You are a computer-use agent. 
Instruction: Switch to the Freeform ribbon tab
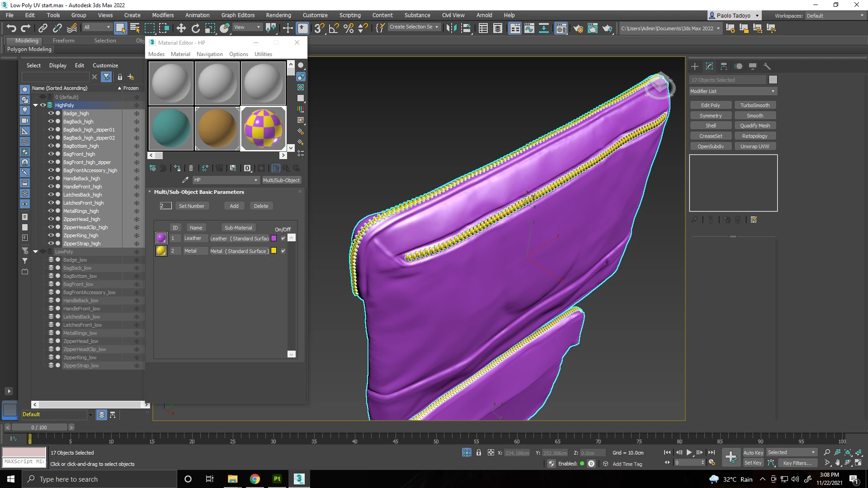[63, 40]
